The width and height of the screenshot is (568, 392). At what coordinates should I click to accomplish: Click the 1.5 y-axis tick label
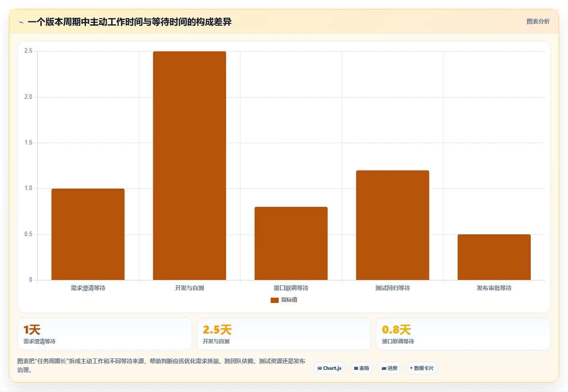(28, 143)
